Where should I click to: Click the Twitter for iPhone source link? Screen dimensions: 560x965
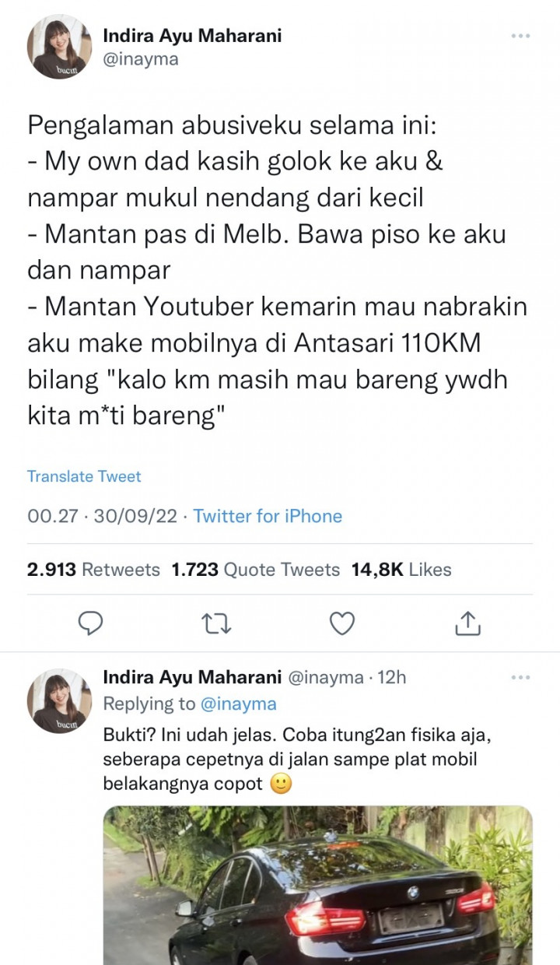point(269,515)
